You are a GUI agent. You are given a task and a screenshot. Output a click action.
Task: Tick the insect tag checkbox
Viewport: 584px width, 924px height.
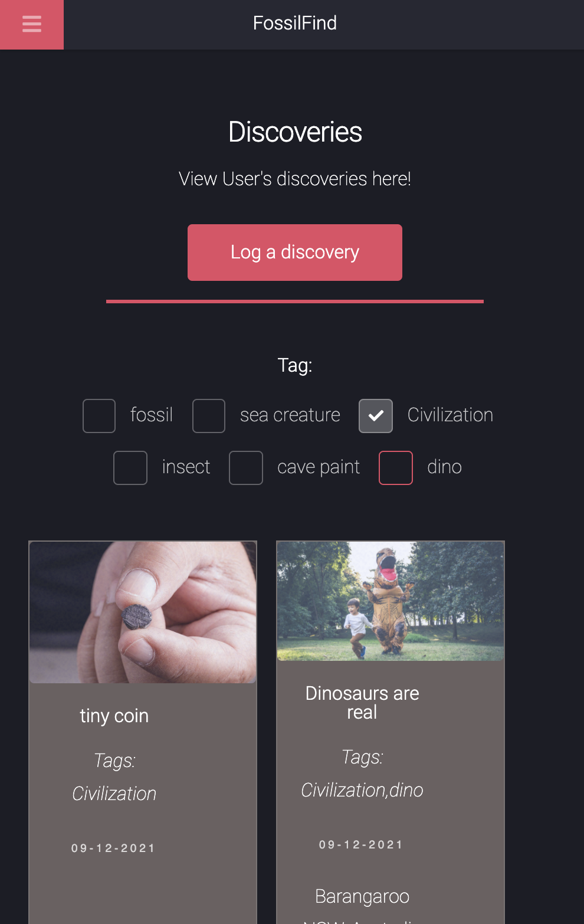(130, 468)
